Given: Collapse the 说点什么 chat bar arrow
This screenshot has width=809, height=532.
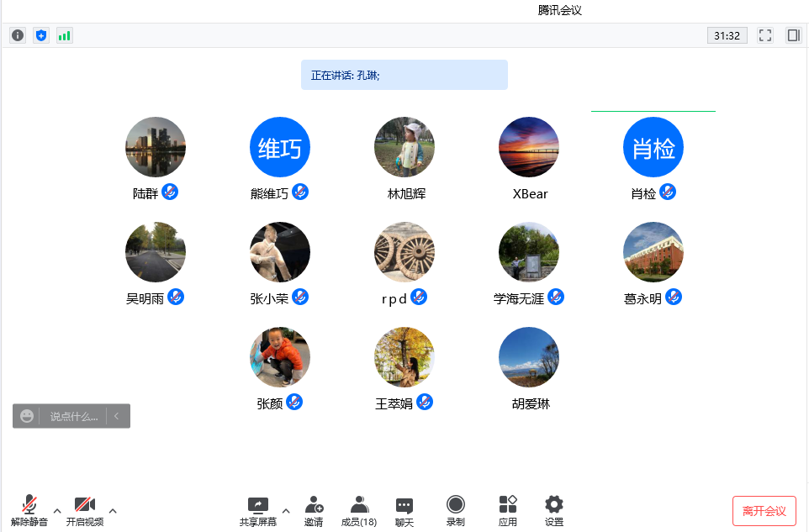Looking at the screenshot, I should [x=117, y=416].
